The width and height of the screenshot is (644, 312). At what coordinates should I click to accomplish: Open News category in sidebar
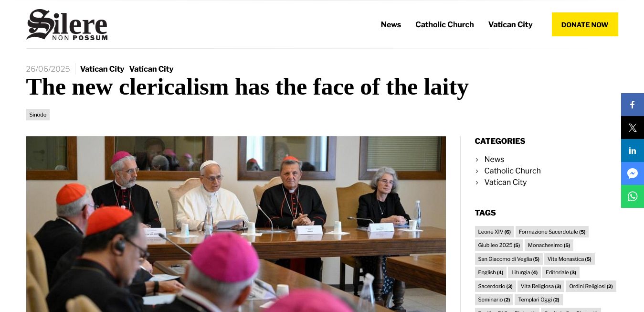click(494, 159)
